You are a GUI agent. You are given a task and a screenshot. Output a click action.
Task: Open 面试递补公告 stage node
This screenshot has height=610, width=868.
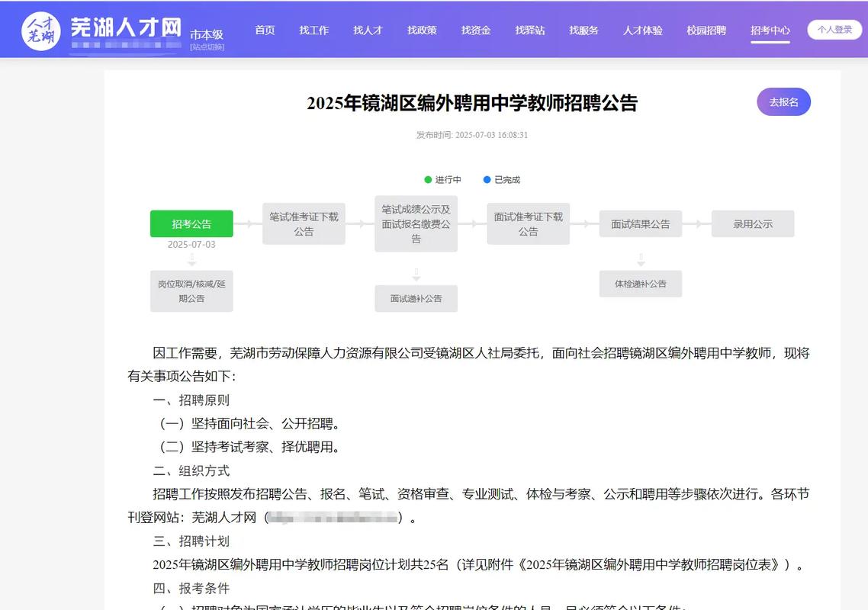[416, 299]
